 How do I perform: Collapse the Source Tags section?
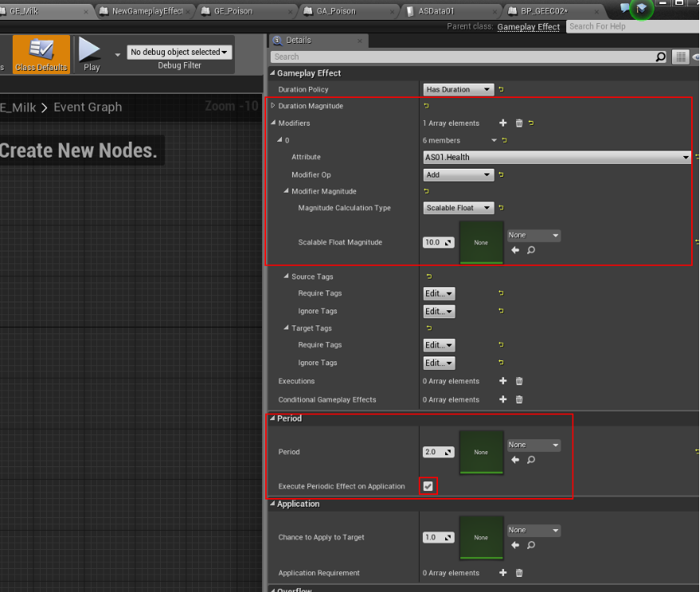click(286, 276)
